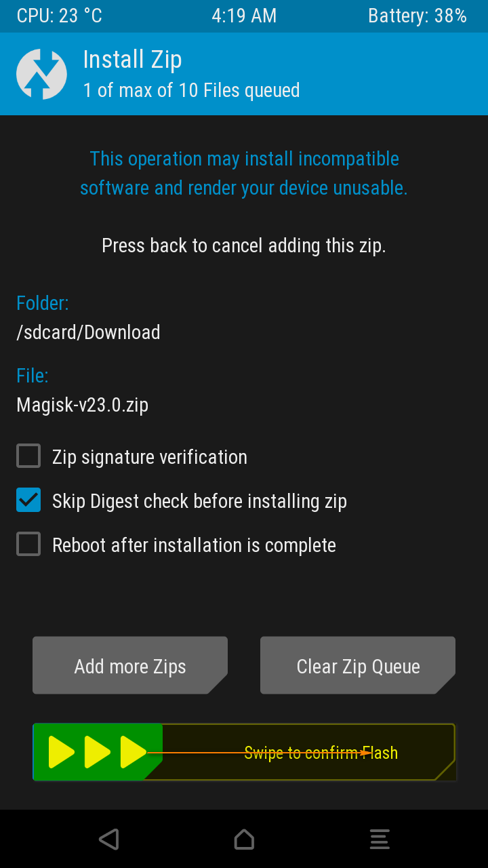Viewport: 488px width, 868px height.
Task: Click Add more Zips button
Action: (130, 665)
